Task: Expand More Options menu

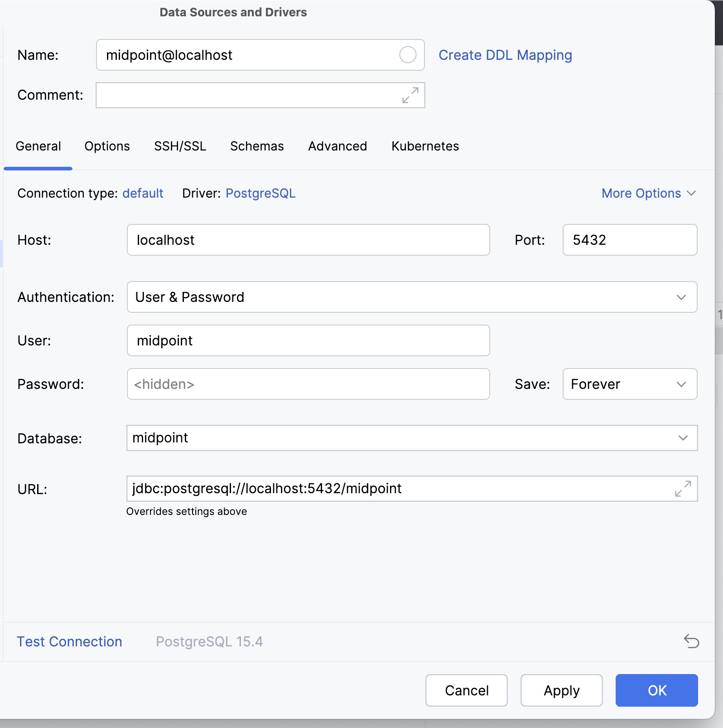Action: [648, 194]
